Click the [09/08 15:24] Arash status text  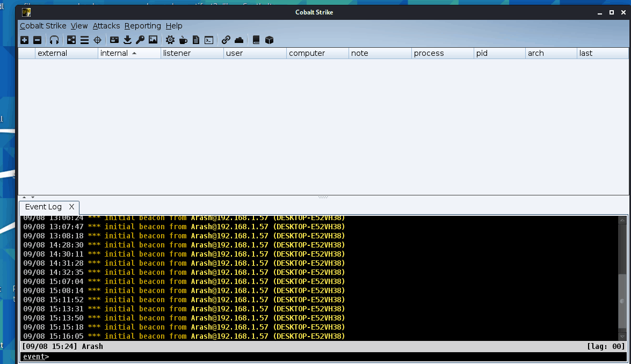point(62,346)
